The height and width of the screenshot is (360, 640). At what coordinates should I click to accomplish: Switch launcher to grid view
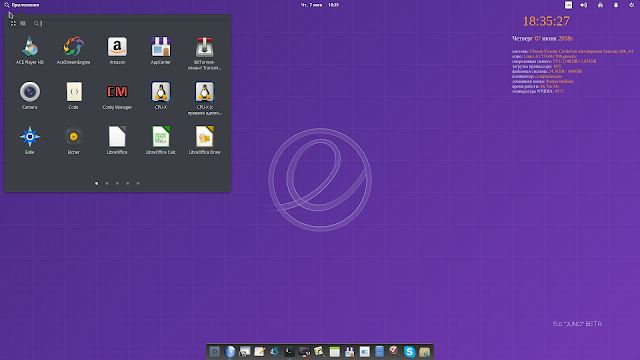tap(13, 23)
